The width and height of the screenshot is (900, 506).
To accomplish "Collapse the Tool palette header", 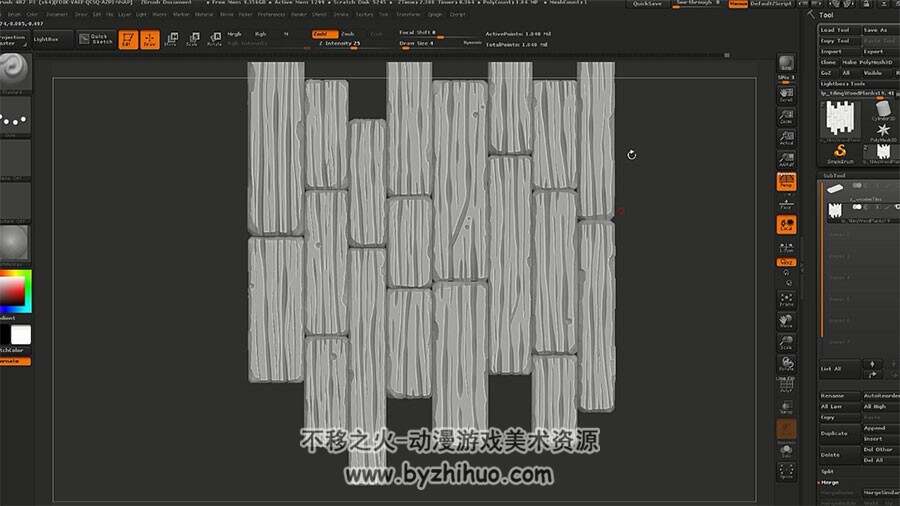I will 826,15.
